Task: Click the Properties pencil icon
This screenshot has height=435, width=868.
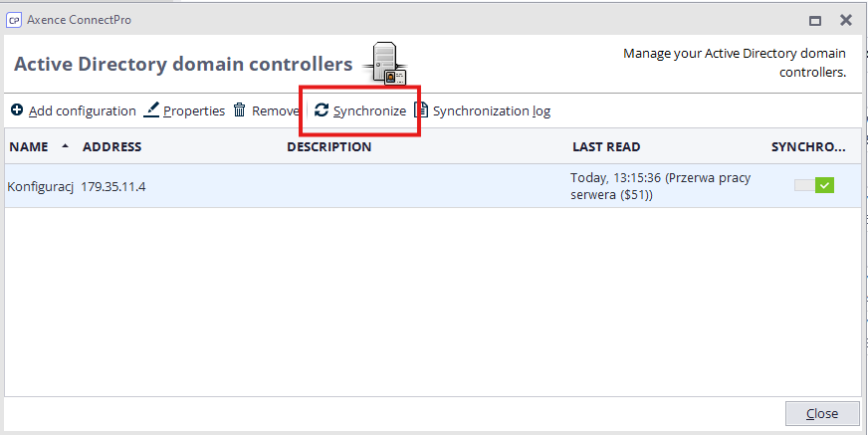Action: pyautogui.click(x=151, y=110)
